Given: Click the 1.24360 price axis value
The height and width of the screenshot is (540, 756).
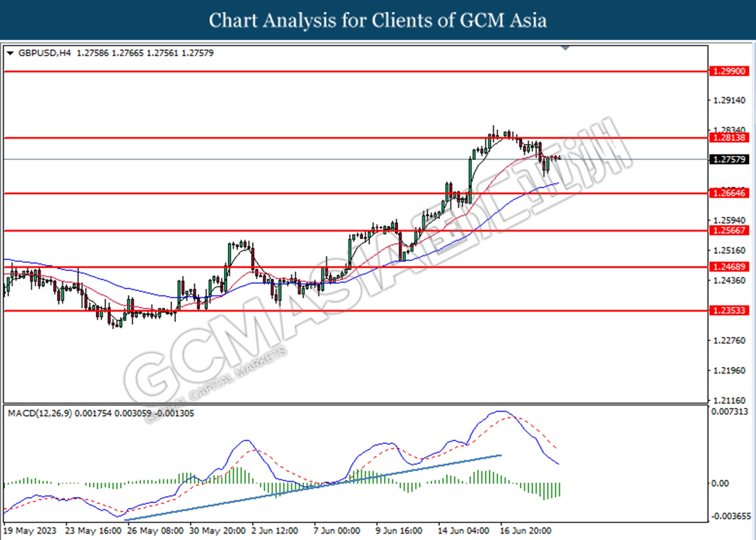Looking at the screenshot, I should (729, 281).
